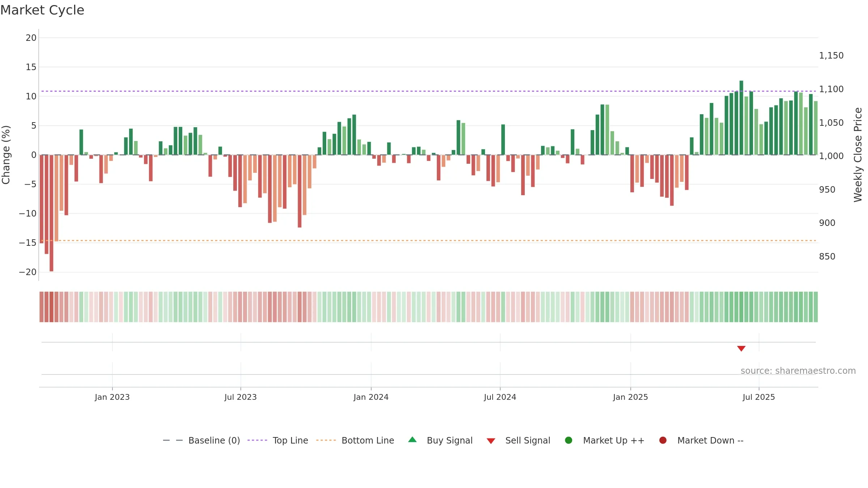Click the 20 tick on Change axis
The height and width of the screenshot is (488, 868).
31,38
